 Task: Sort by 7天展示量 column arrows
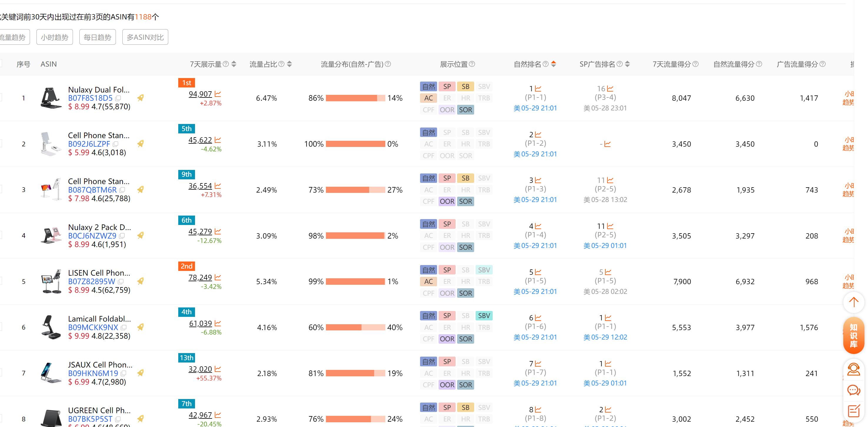pyautogui.click(x=234, y=64)
